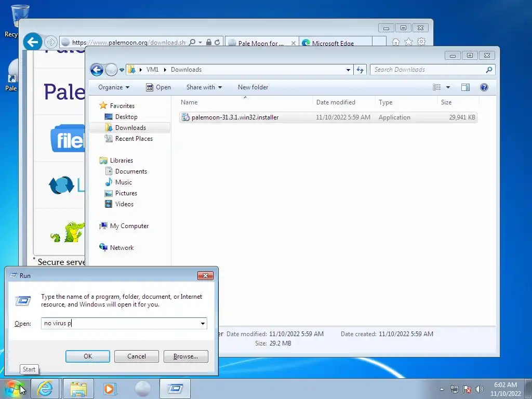
Task: Click the Explorer forward navigation button
Action: click(111, 70)
